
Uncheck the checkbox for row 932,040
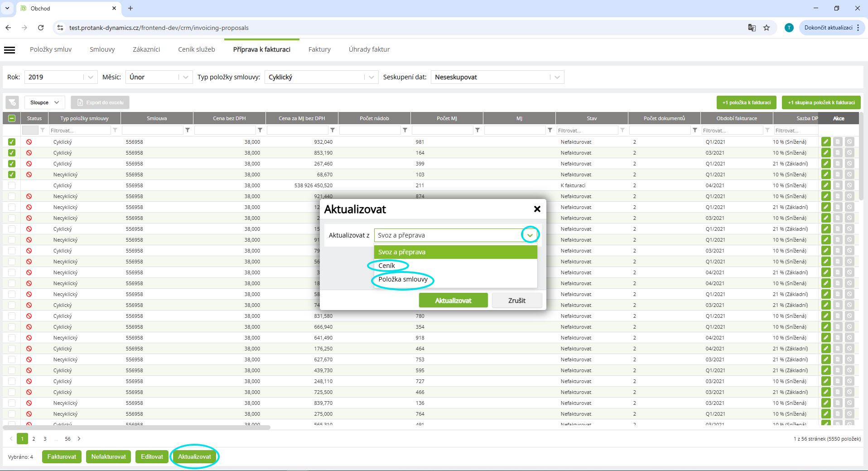coord(12,142)
